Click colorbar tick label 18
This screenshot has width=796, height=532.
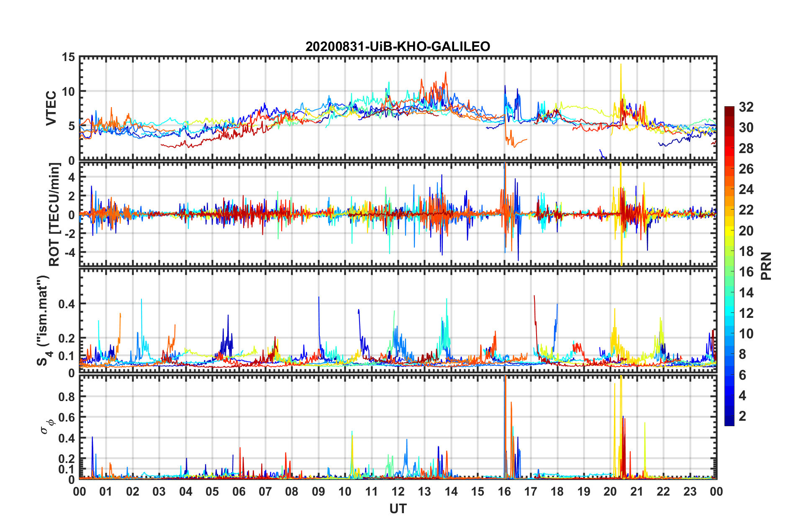746,251
